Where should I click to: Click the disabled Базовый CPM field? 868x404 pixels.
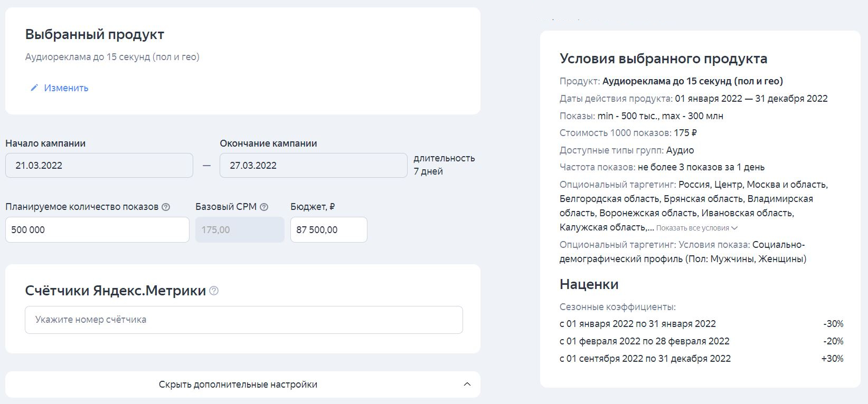(x=240, y=229)
